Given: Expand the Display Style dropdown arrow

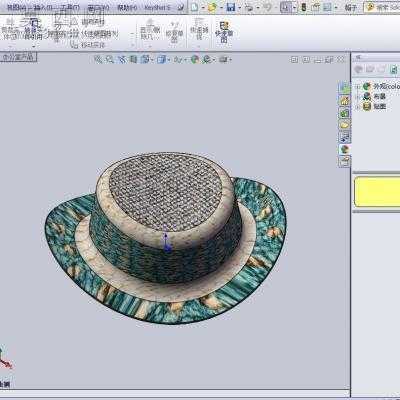Looking at the screenshot, I should (168, 60).
